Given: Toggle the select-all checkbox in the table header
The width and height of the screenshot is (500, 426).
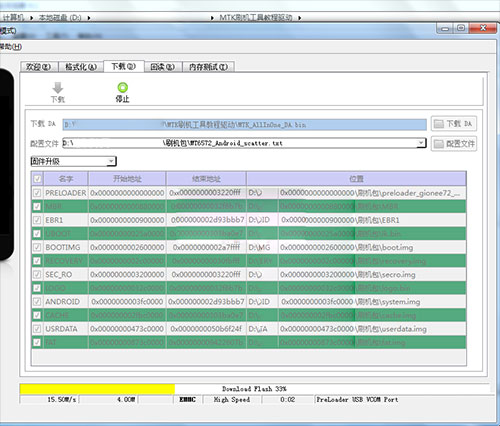Looking at the screenshot, I should (x=37, y=179).
